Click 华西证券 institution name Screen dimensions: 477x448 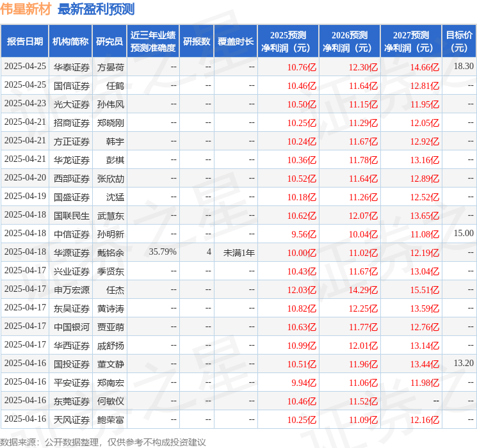tap(72, 345)
